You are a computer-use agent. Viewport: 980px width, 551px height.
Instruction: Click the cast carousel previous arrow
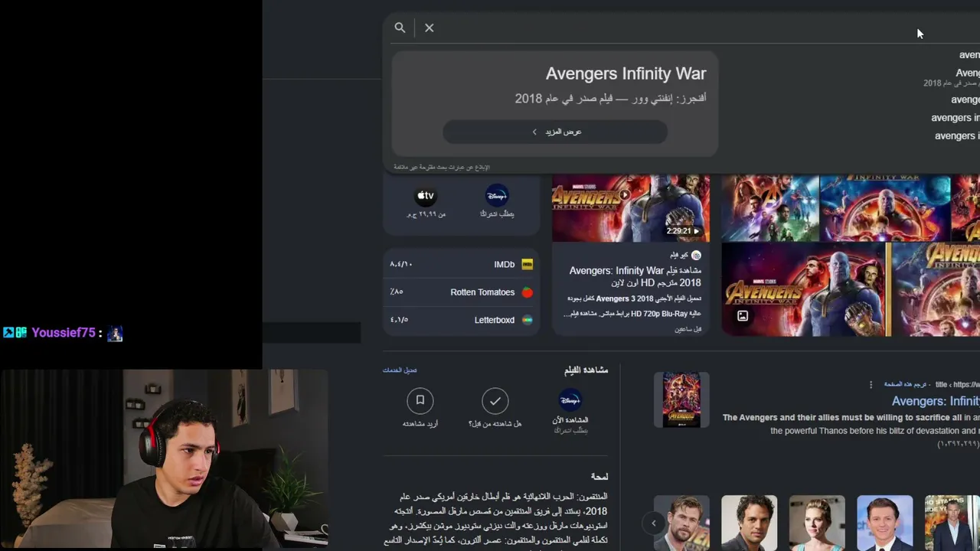(654, 523)
